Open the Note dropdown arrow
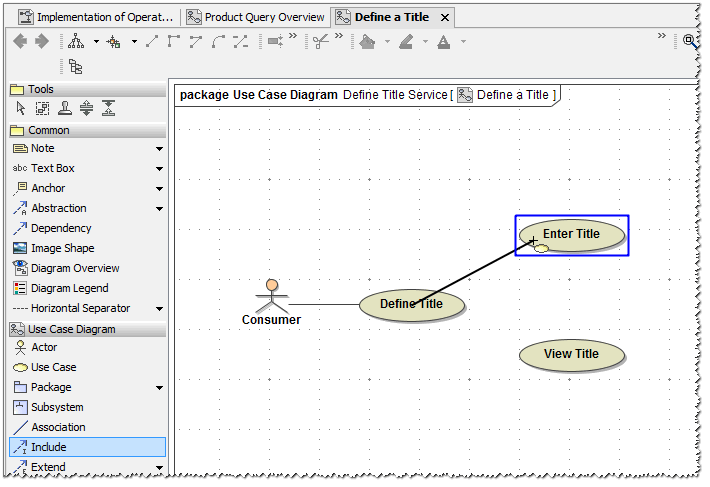 coord(159,149)
